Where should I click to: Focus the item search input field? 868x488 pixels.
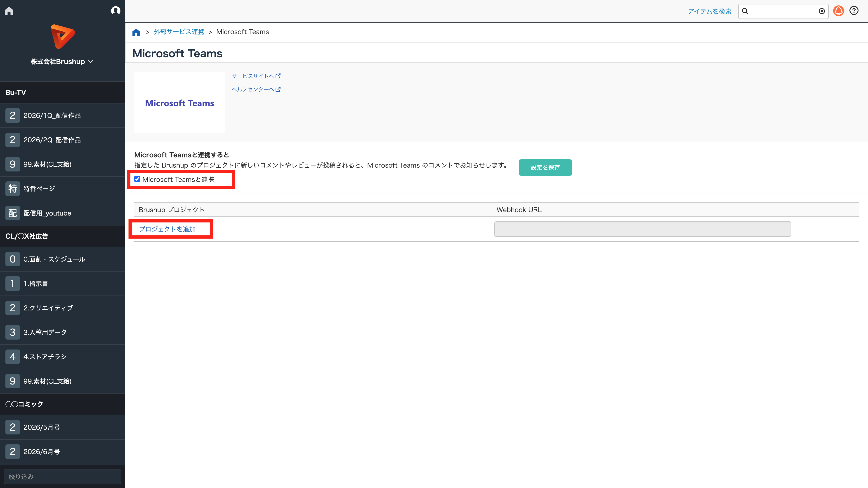pyautogui.click(x=783, y=11)
